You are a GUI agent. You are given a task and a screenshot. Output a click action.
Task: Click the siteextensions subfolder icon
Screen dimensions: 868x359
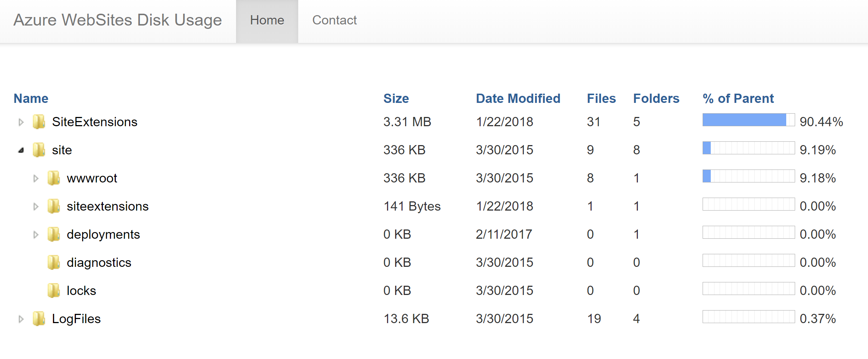pyautogui.click(x=54, y=206)
